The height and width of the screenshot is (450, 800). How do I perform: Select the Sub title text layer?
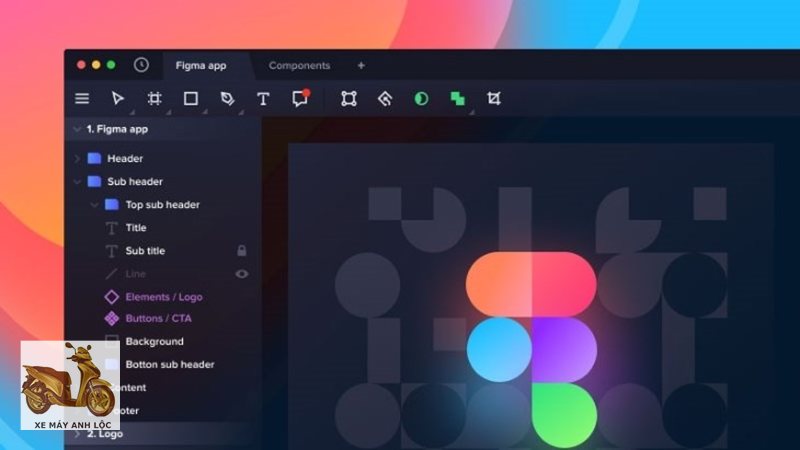pyautogui.click(x=145, y=251)
